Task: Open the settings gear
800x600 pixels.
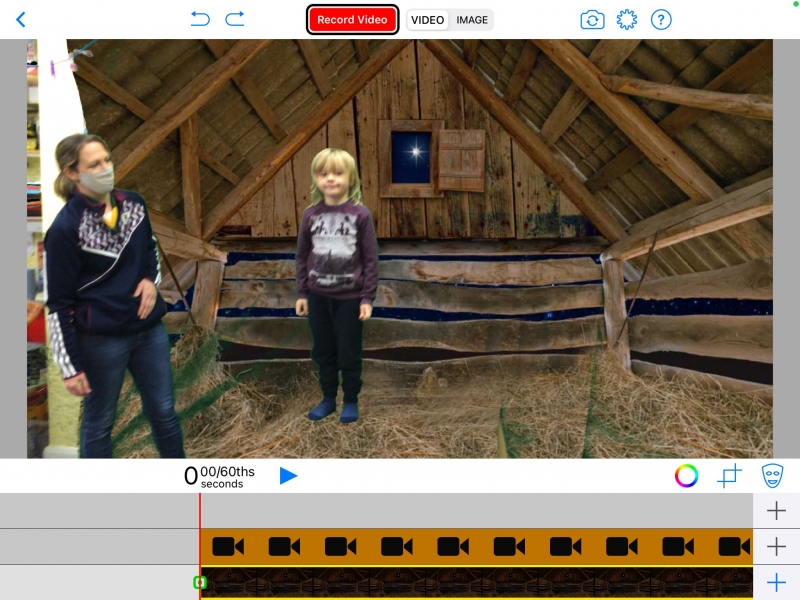Action: tap(627, 20)
